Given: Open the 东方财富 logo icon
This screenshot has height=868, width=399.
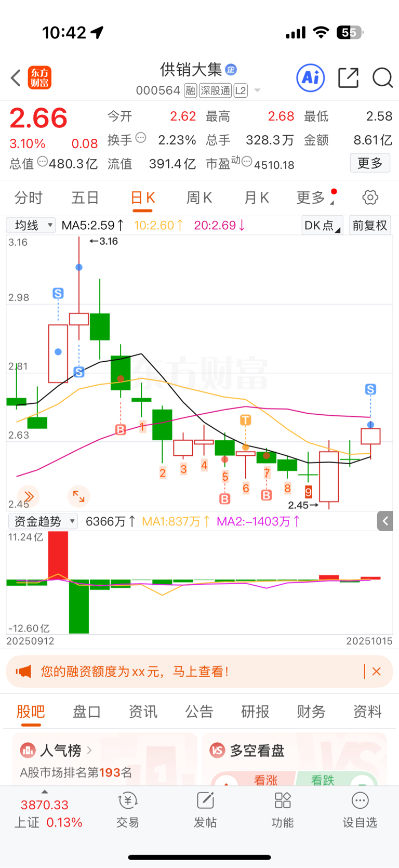Looking at the screenshot, I should coord(39,78).
